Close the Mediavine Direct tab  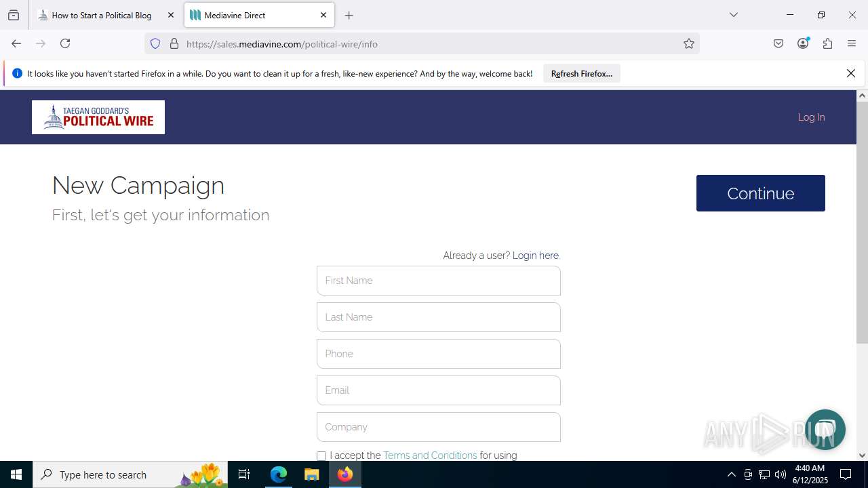323,15
